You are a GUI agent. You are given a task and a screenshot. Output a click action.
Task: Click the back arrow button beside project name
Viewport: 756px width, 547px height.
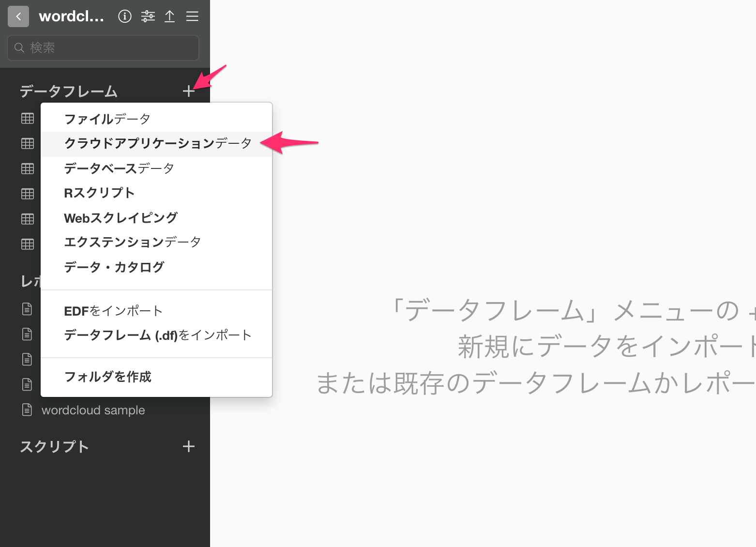coord(18,16)
